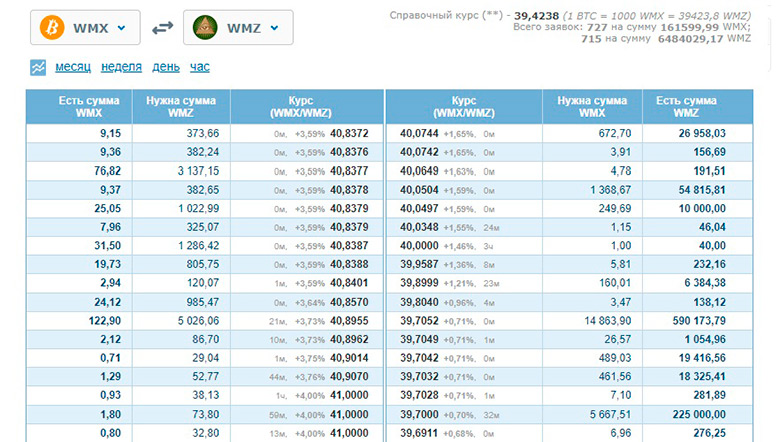This screenshot has height=442, width=780.
Task: Click the orange Bitcoin WMX icon
Action: pyautogui.click(x=52, y=27)
